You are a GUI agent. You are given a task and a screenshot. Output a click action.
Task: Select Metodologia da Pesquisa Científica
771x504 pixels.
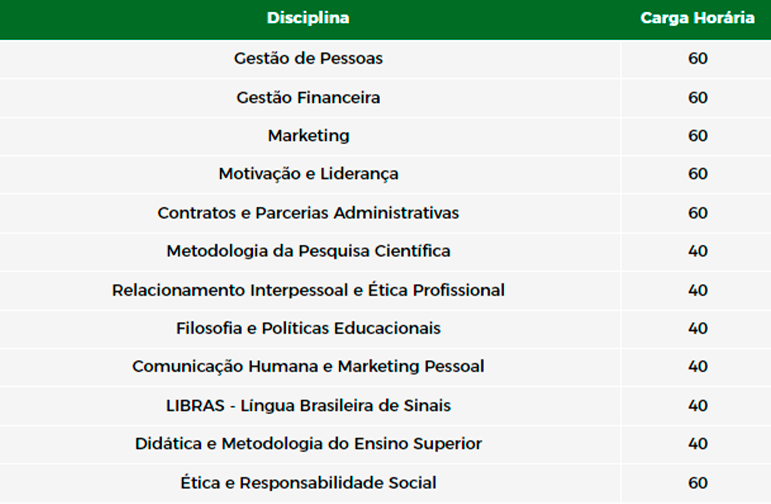[308, 251]
